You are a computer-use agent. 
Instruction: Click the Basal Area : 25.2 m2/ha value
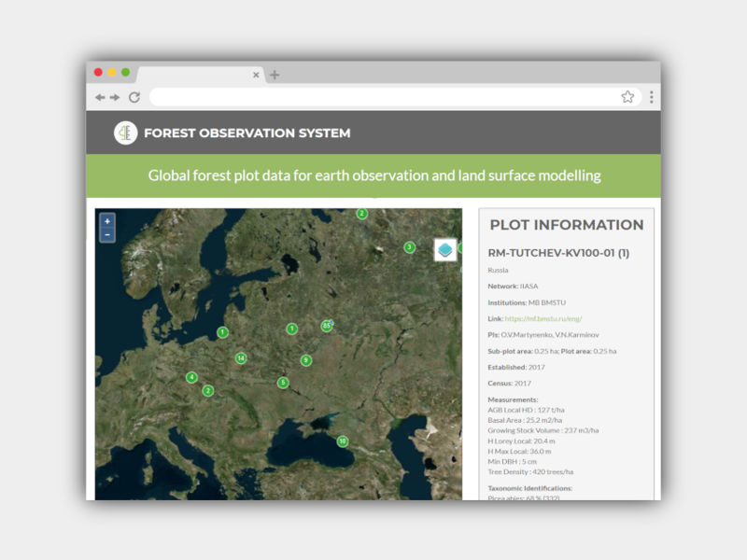tap(525, 420)
